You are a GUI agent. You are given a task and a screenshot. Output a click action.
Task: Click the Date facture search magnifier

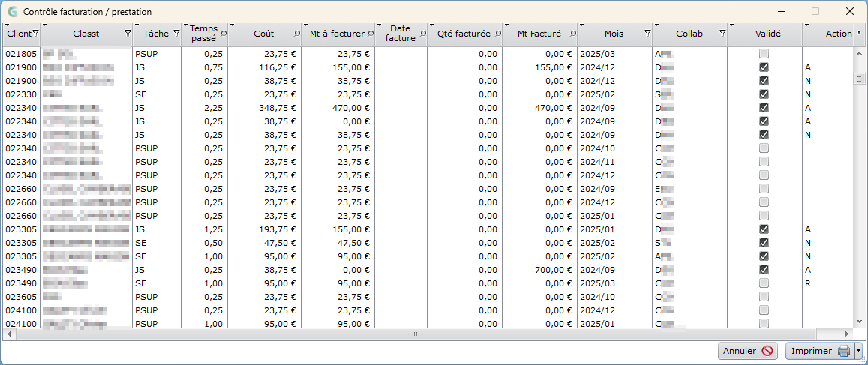tap(423, 34)
